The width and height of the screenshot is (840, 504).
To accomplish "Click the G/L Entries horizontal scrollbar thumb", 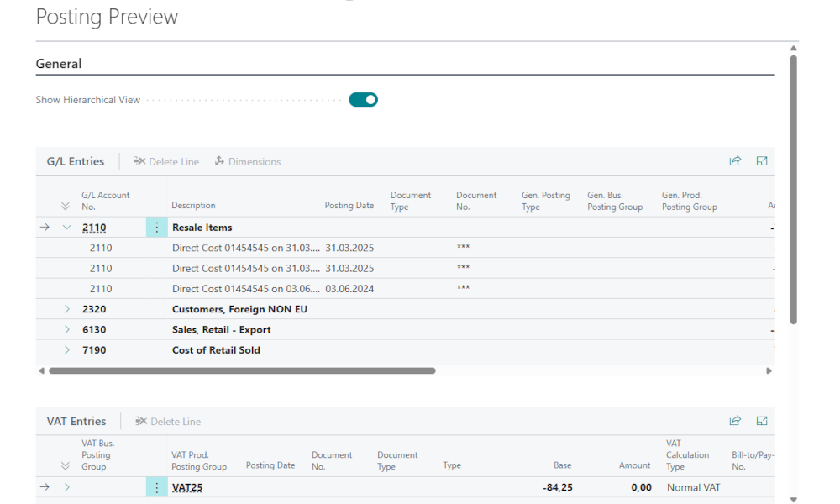I will 242,370.
